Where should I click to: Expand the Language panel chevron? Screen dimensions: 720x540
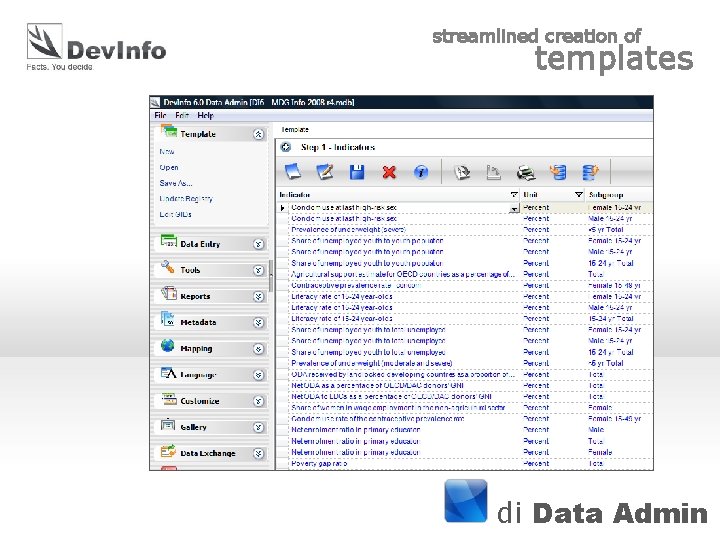click(259, 375)
